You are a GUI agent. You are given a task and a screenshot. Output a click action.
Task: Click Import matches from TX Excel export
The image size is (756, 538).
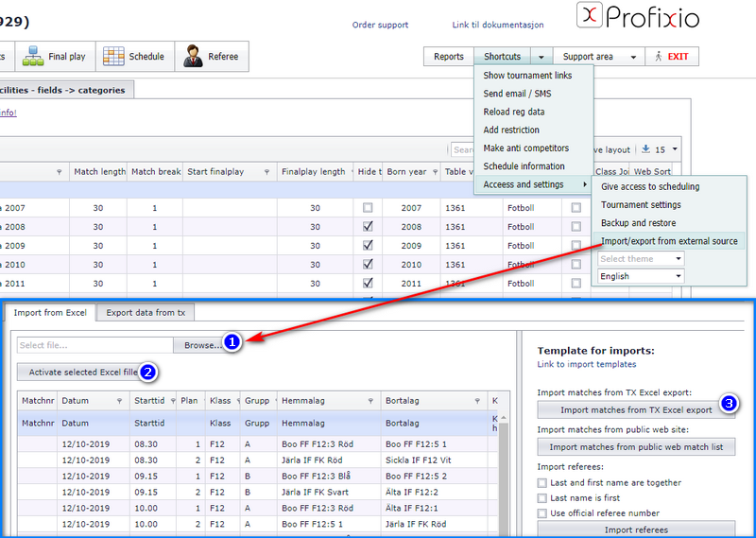[636, 410]
